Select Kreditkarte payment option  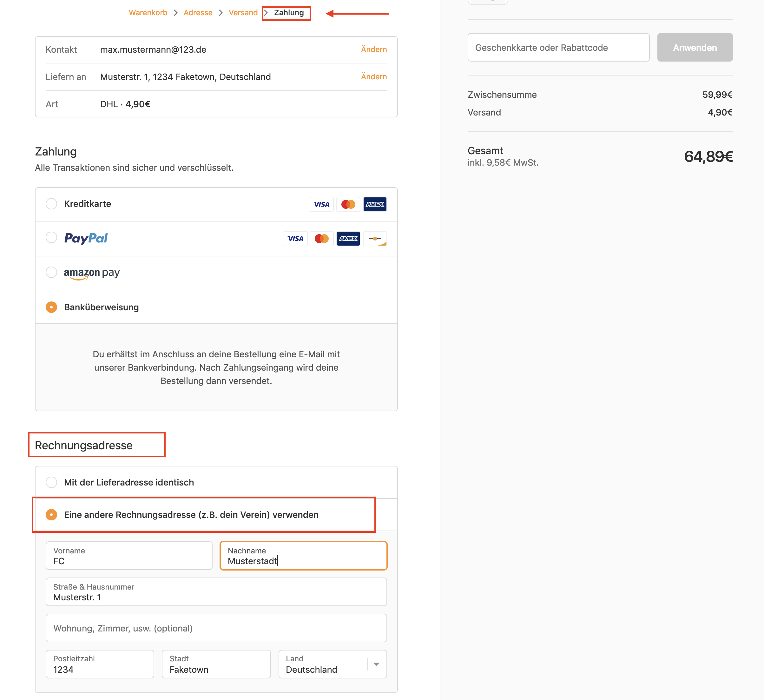pyautogui.click(x=51, y=204)
